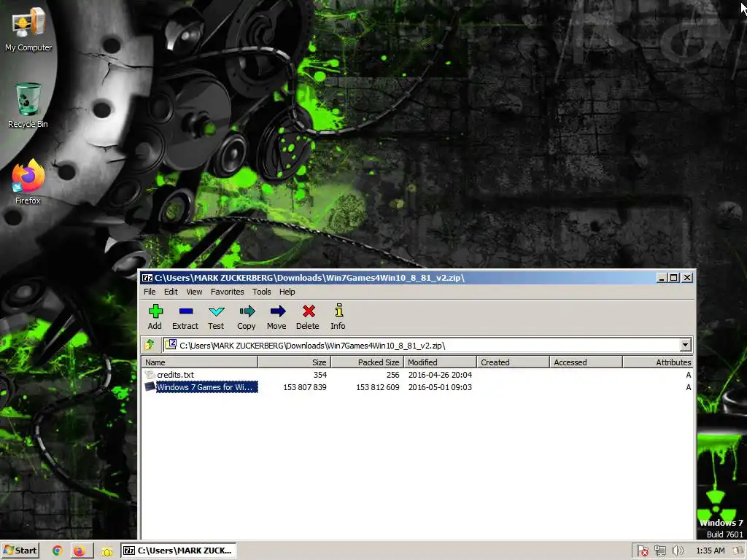Click the Extract toolbar icon
This screenshot has height=560, width=747.
(186, 311)
